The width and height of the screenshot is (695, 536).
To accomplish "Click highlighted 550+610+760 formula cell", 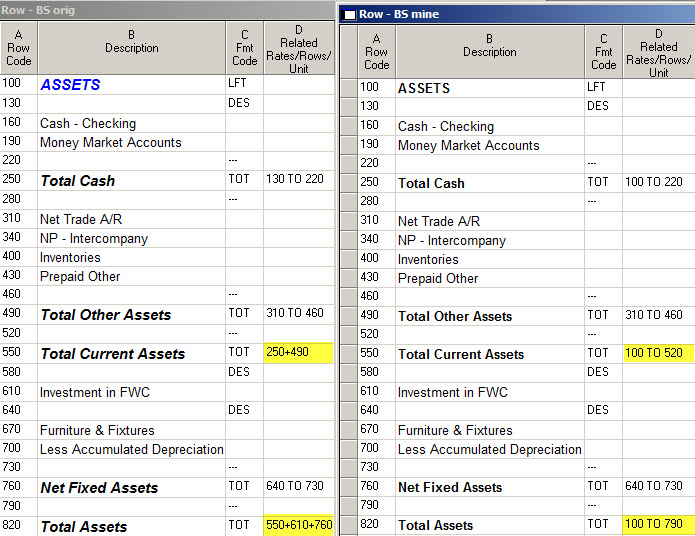I will 298,525.
